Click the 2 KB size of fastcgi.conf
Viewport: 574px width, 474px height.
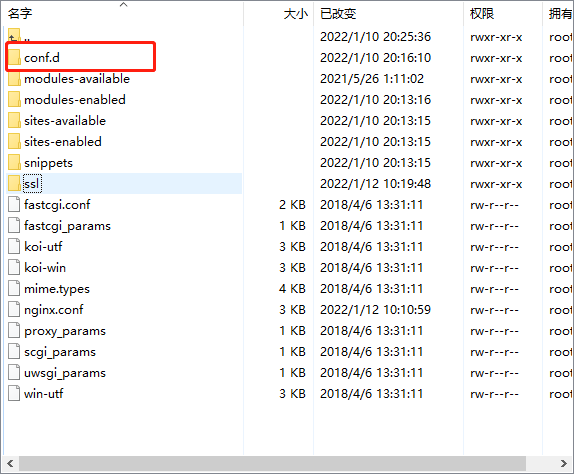point(292,205)
